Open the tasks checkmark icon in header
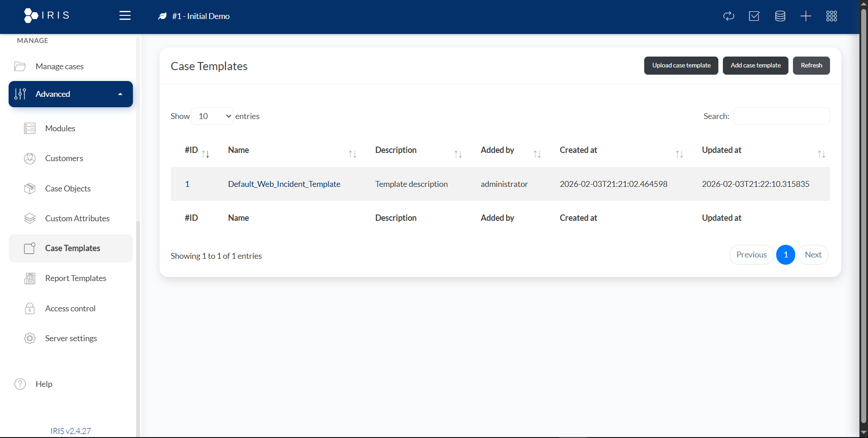868x438 pixels. click(754, 16)
